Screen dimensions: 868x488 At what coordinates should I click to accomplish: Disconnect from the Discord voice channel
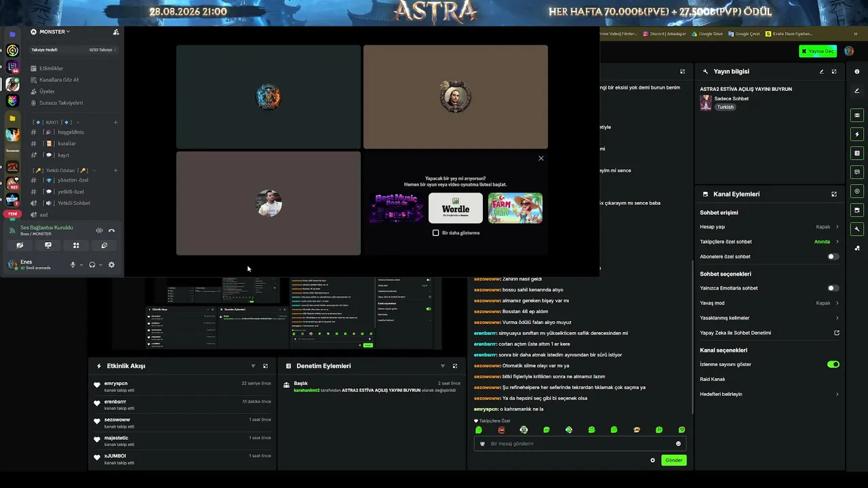111,230
